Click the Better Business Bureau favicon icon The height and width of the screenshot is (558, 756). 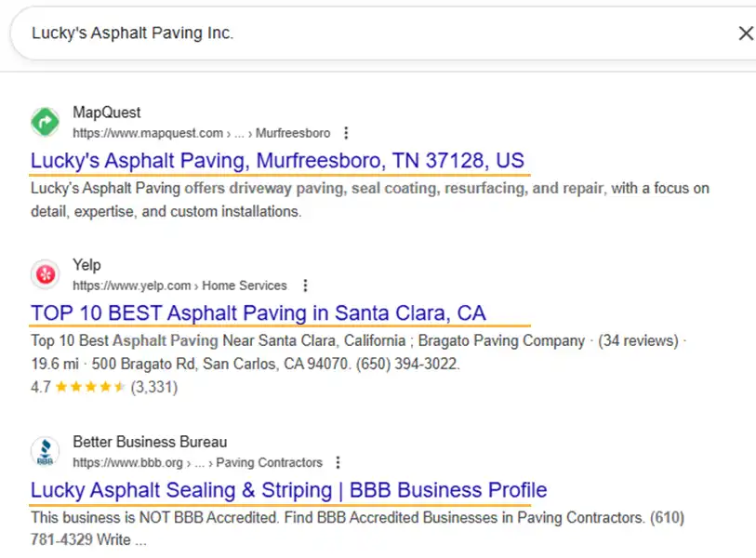(x=45, y=451)
